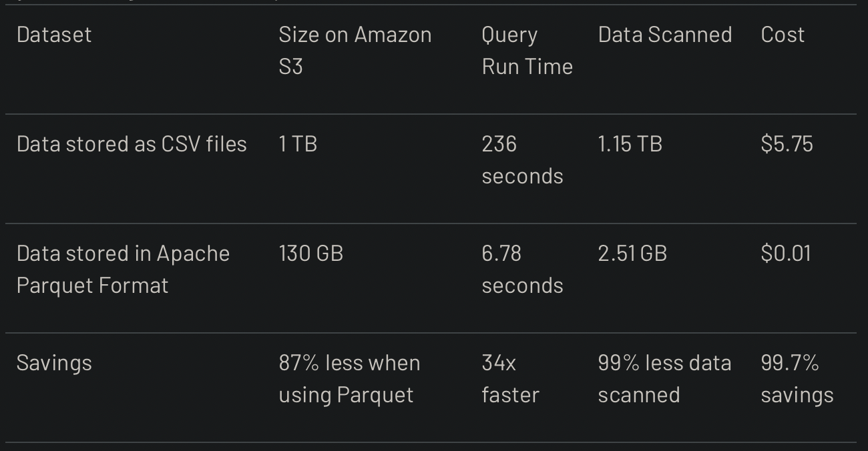The height and width of the screenshot is (451, 868).
Task: Select the 1 TB size cell
Action: [x=298, y=144]
